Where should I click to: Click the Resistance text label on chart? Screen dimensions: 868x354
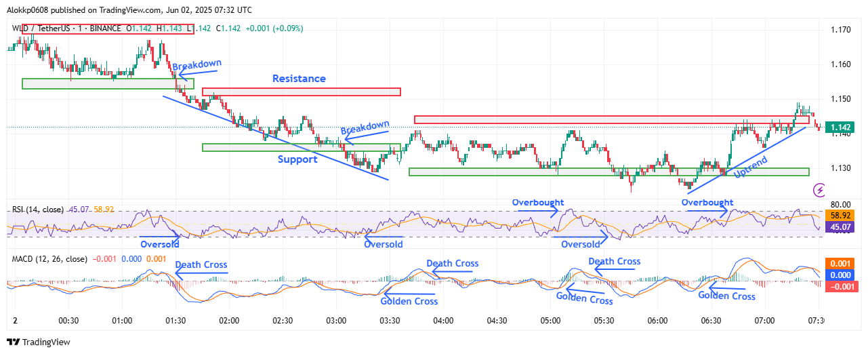pos(299,79)
